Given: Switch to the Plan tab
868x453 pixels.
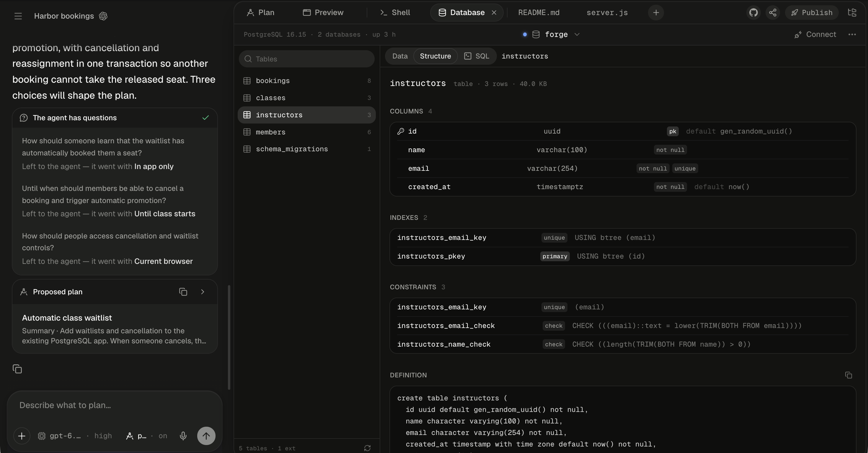Looking at the screenshot, I should (x=260, y=13).
